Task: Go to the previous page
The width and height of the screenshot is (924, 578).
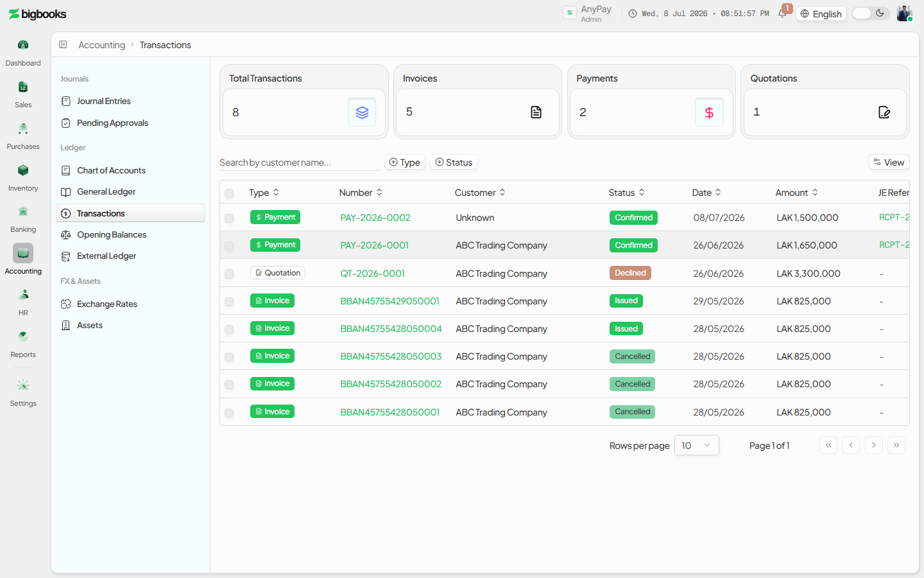Action: click(851, 445)
